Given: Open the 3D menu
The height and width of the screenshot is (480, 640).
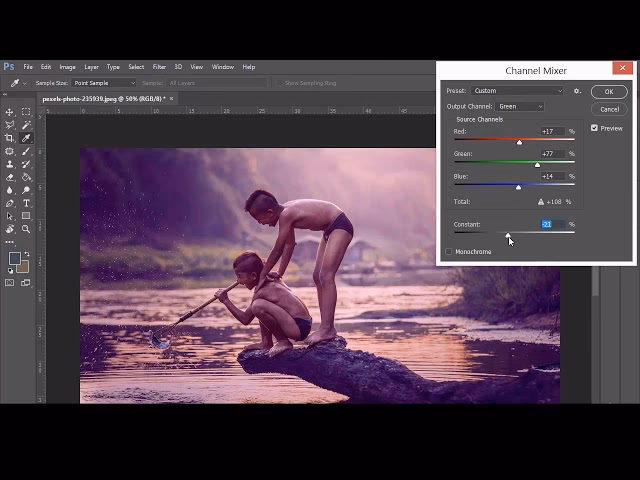Looking at the screenshot, I should click(x=178, y=67).
